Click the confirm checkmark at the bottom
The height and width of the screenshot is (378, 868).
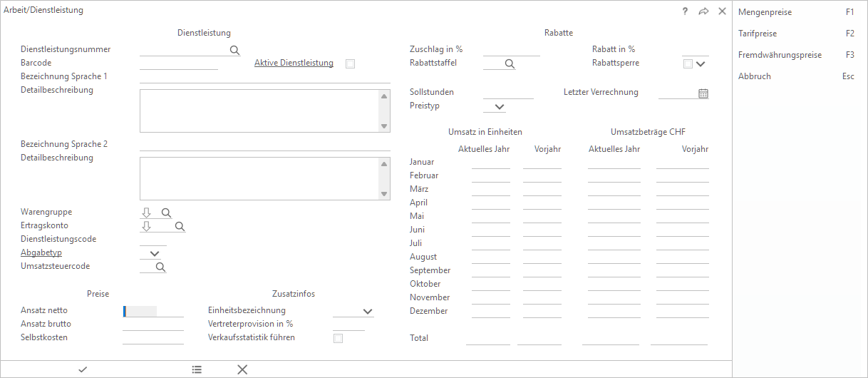point(83,369)
